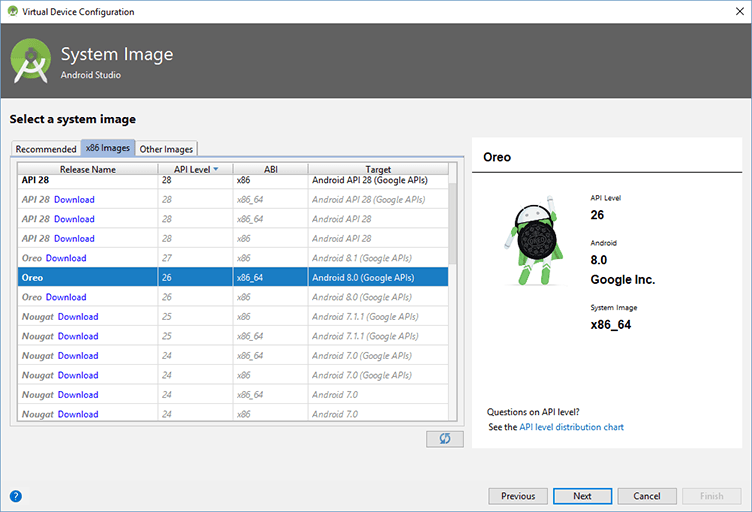Download Nougat 24 x86_64 Android 7.0 image
The height and width of the screenshot is (512, 752).
tap(78, 395)
